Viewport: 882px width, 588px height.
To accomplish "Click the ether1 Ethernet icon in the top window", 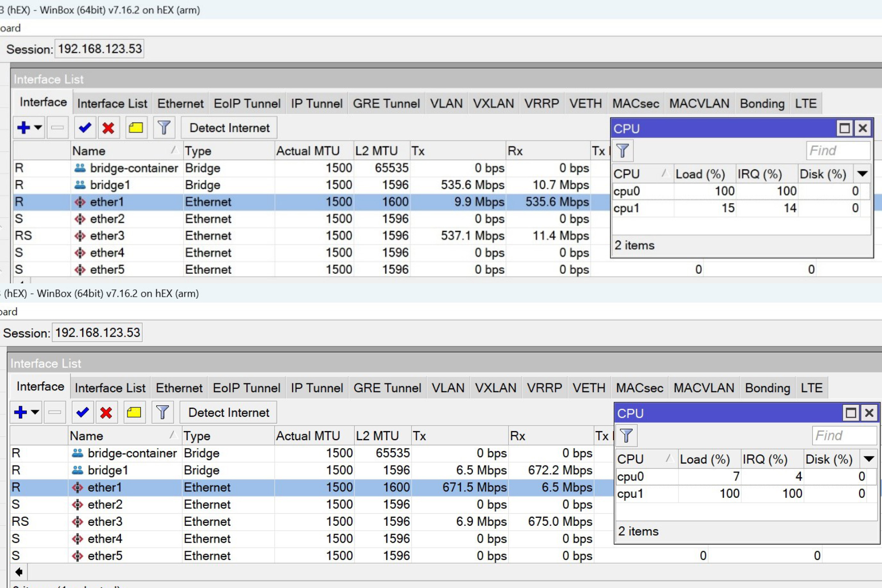I will point(80,202).
